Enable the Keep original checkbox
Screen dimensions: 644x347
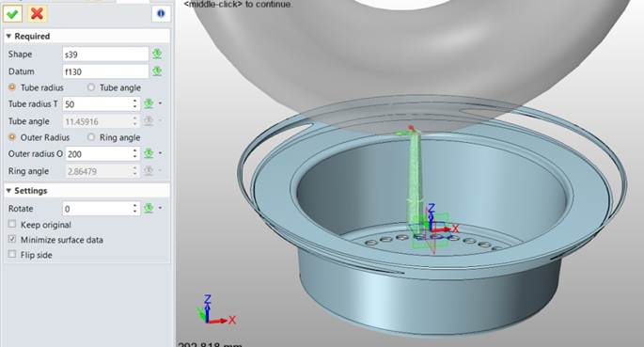click(12, 224)
